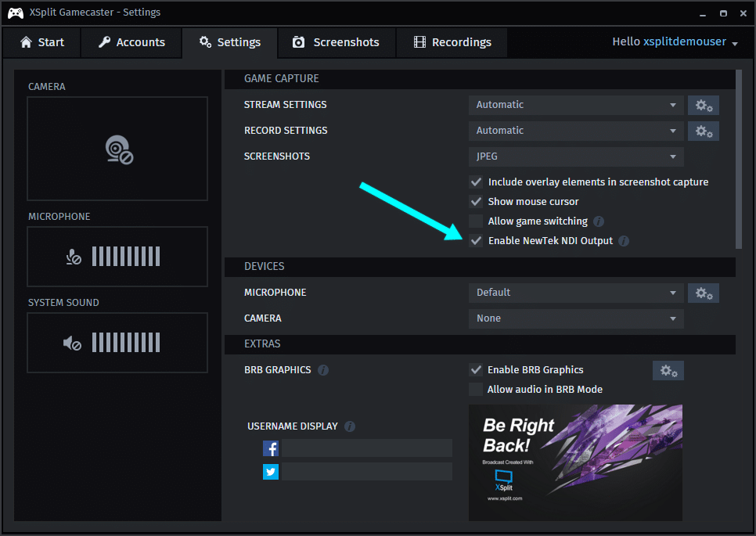The height and width of the screenshot is (536, 756).
Task: Toggle Enable BRB Graphics checkbox
Action: coord(476,369)
